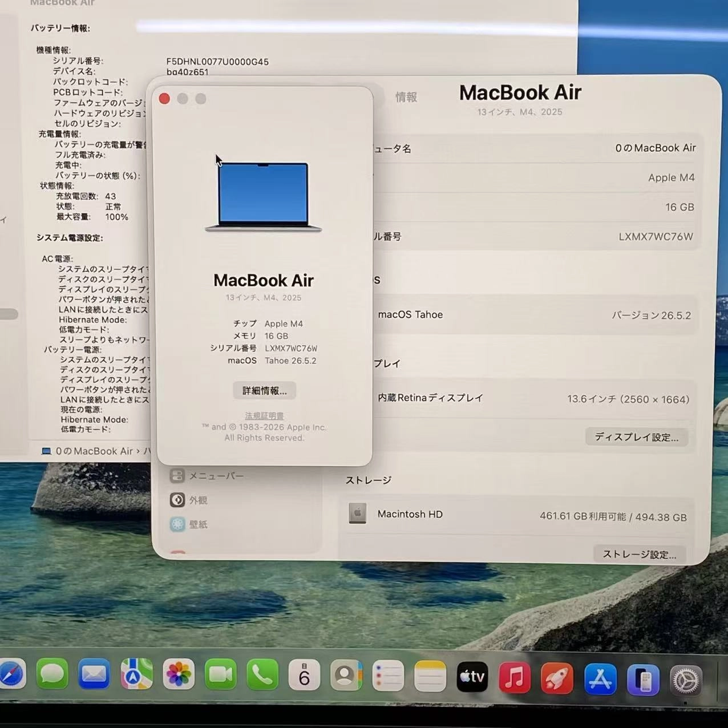728x728 pixels.
Task: Launch Apple TV from the Dock
Action: [472, 677]
